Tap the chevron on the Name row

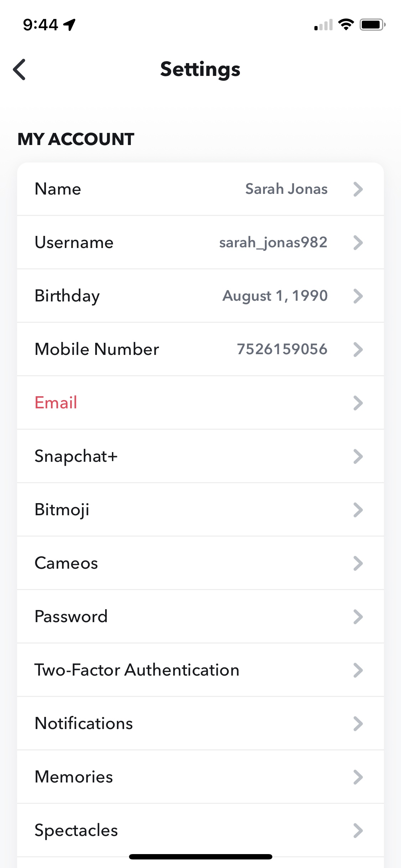pos(358,189)
